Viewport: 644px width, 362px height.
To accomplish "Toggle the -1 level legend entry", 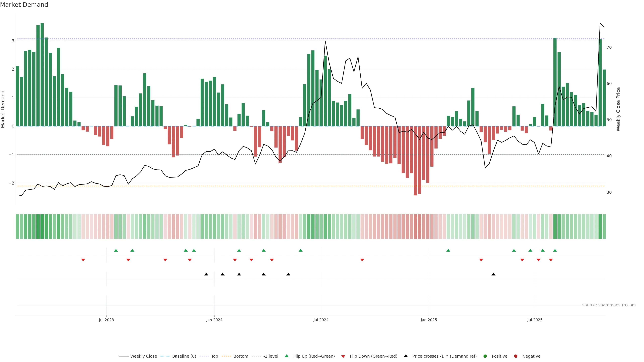I will [x=271, y=356].
